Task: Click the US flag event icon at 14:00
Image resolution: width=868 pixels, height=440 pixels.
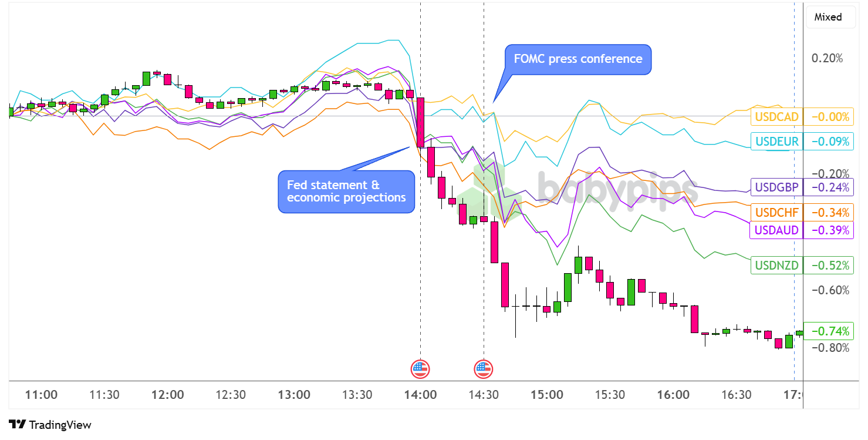Action: coord(419,369)
